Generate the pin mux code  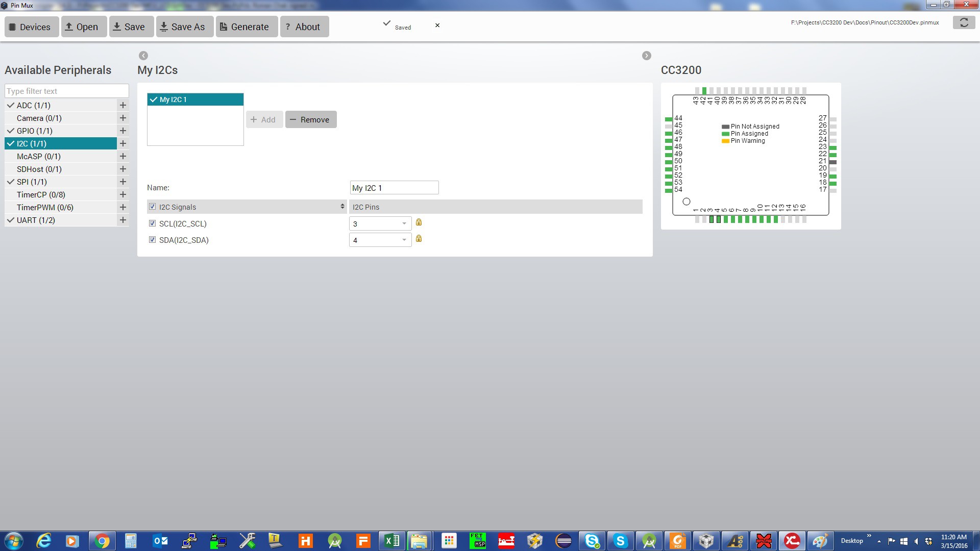(247, 27)
